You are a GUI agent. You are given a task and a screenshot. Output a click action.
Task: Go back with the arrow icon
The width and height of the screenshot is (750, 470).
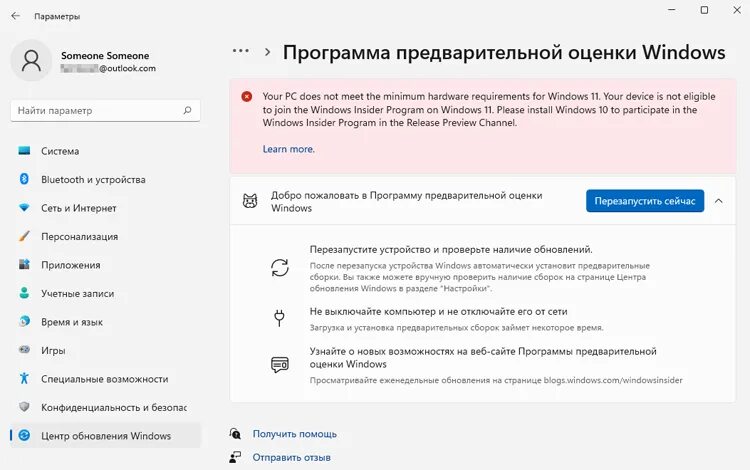point(15,16)
